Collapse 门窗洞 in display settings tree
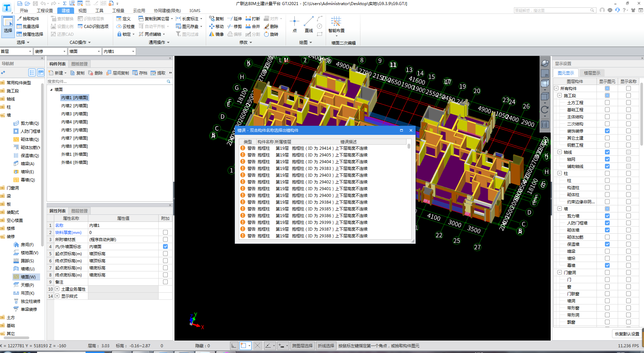644x353 pixels. (560, 273)
